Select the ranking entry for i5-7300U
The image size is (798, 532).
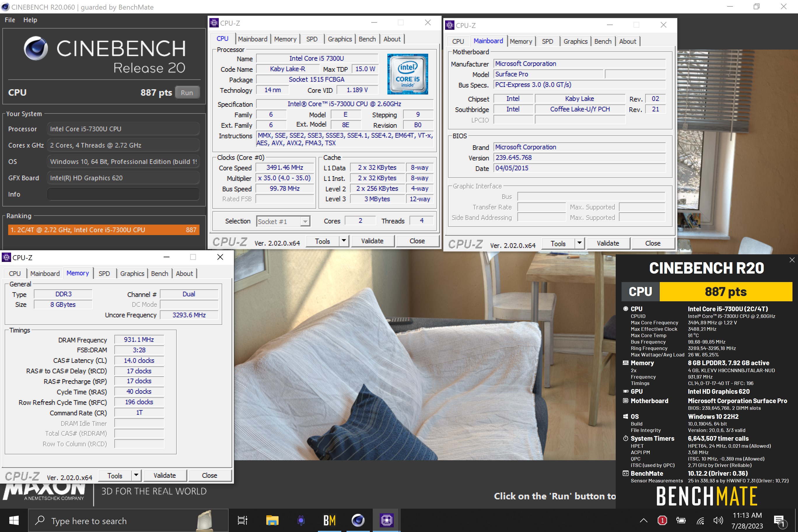104,230
